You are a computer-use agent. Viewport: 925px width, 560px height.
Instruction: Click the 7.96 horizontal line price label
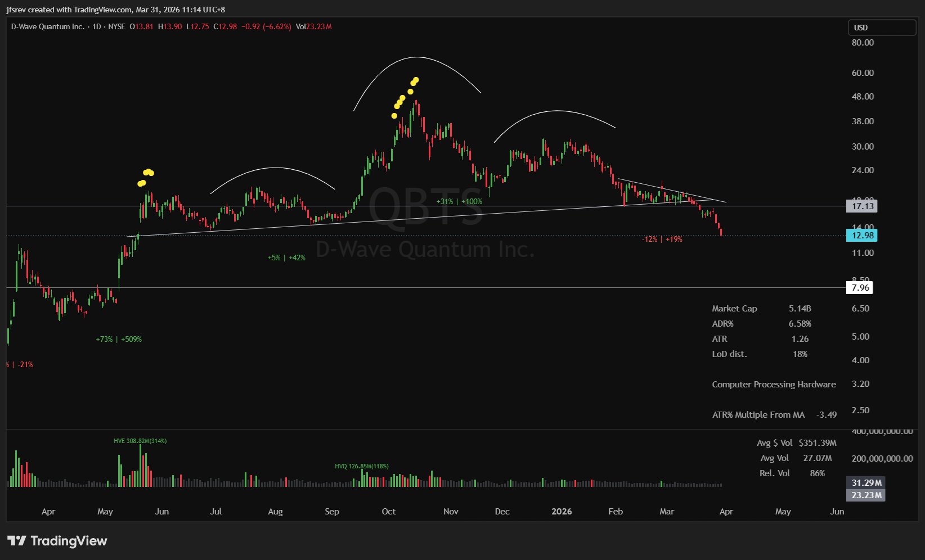click(860, 288)
